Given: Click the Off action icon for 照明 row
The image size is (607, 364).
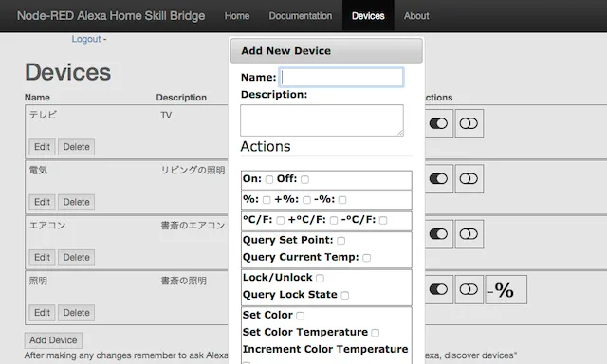Looking at the screenshot, I should coord(469,289).
